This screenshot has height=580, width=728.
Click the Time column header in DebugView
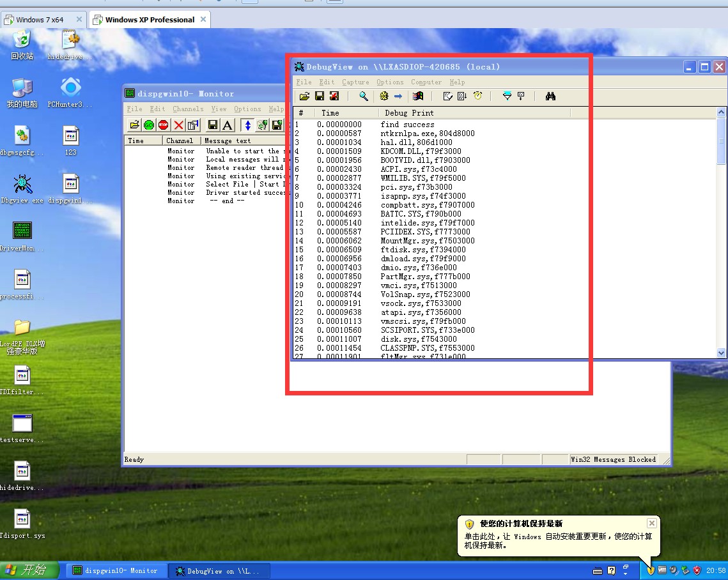point(346,113)
